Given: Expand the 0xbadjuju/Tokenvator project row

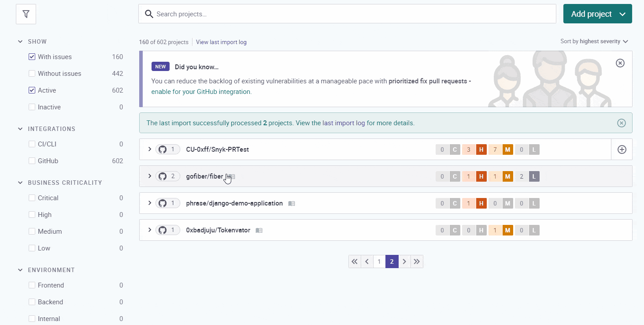Looking at the screenshot, I should click(x=150, y=230).
